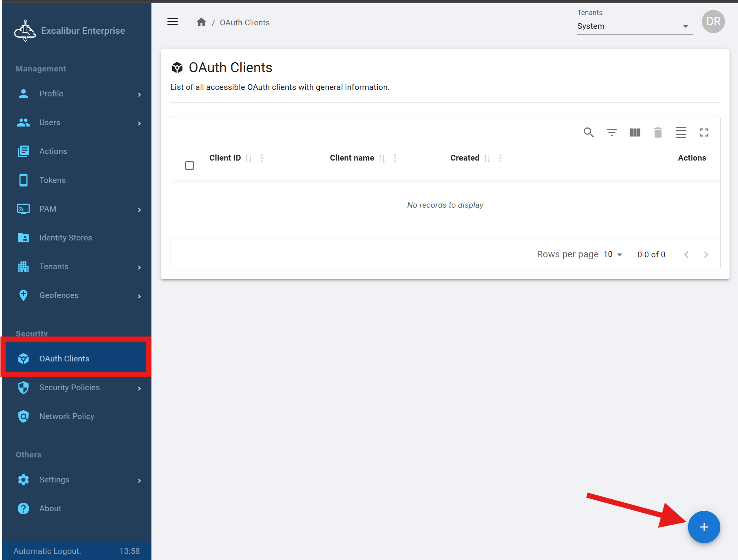Click the show/hide columns icon
Screen dimensions: 738x560
635,133
